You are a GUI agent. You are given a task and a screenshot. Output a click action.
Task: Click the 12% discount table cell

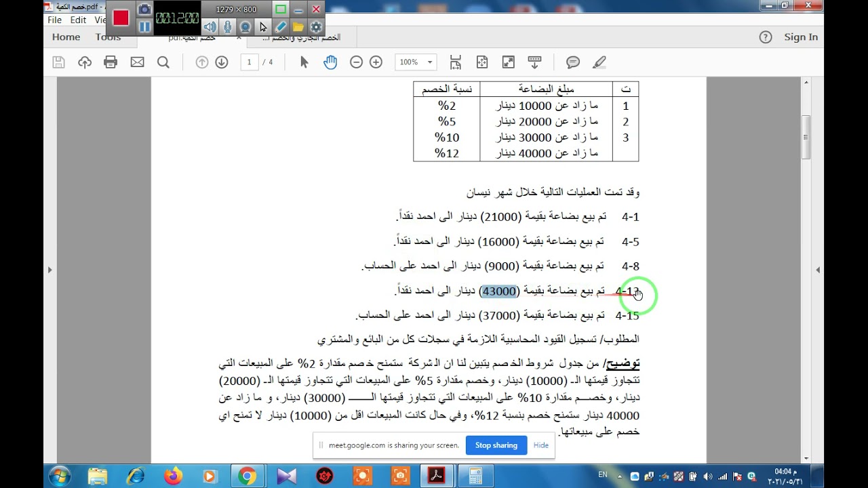[x=447, y=154]
